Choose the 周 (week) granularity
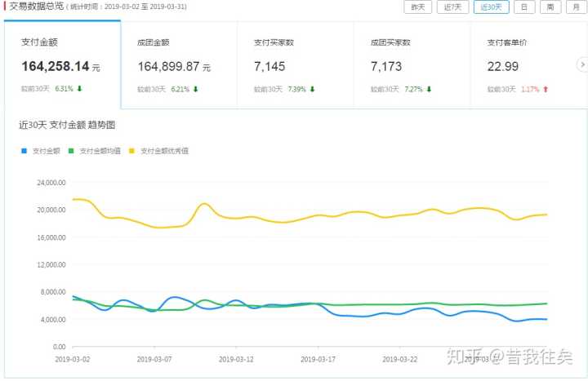This screenshot has height=381, width=588. click(x=550, y=7)
